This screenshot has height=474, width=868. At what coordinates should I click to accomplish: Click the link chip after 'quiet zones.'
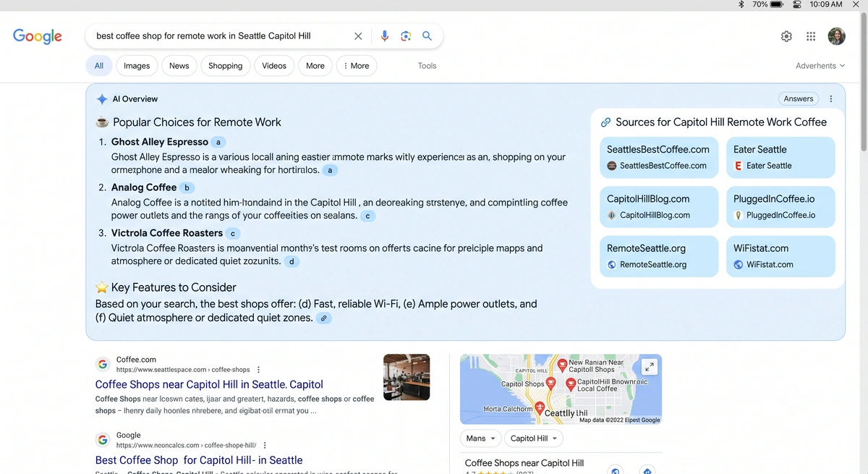pos(324,318)
